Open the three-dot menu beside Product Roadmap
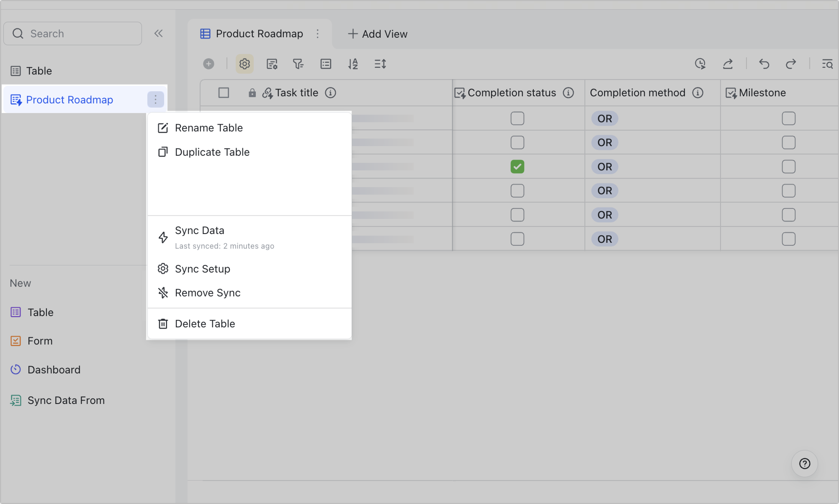Viewport: 839px width, 504px height. tap(155, 99)
